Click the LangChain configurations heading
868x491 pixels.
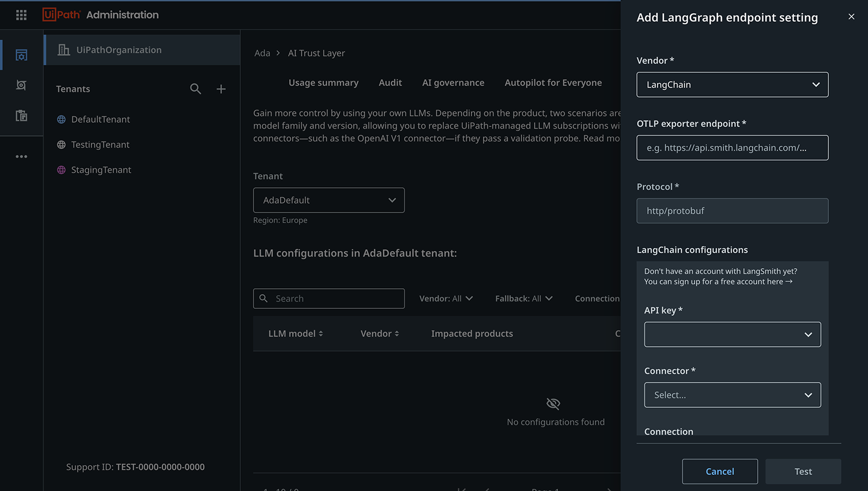692,250
